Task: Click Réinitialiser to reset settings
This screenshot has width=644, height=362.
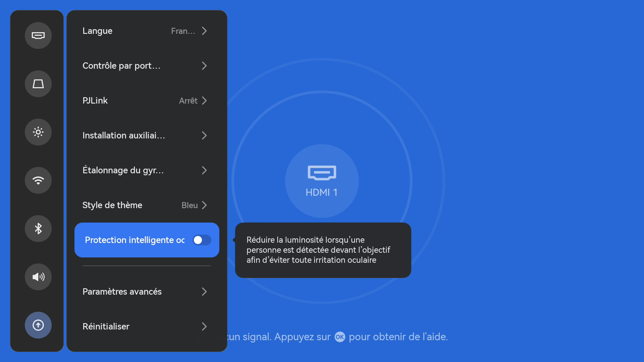Action: pos(106,326)
